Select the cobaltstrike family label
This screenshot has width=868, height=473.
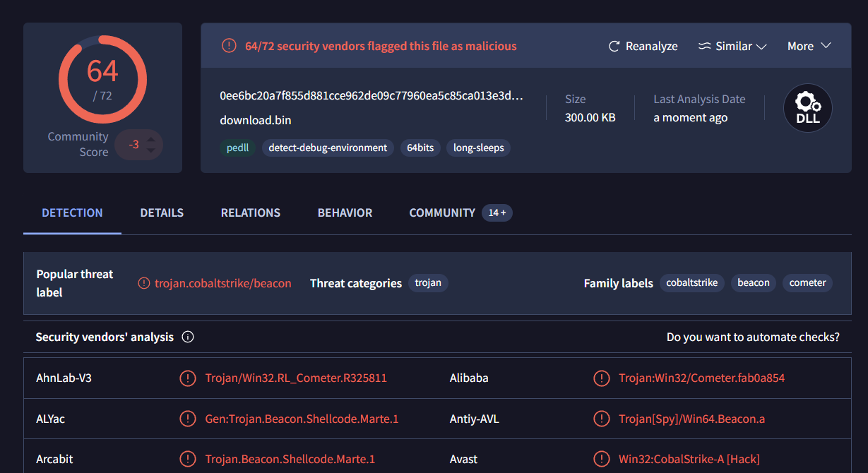pos(692,283)
